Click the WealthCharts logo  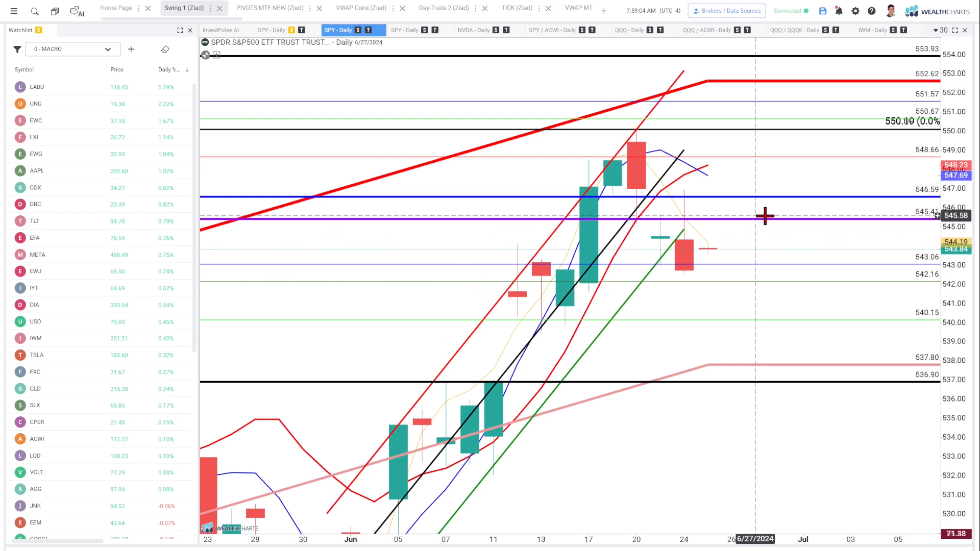pos(938,11)
